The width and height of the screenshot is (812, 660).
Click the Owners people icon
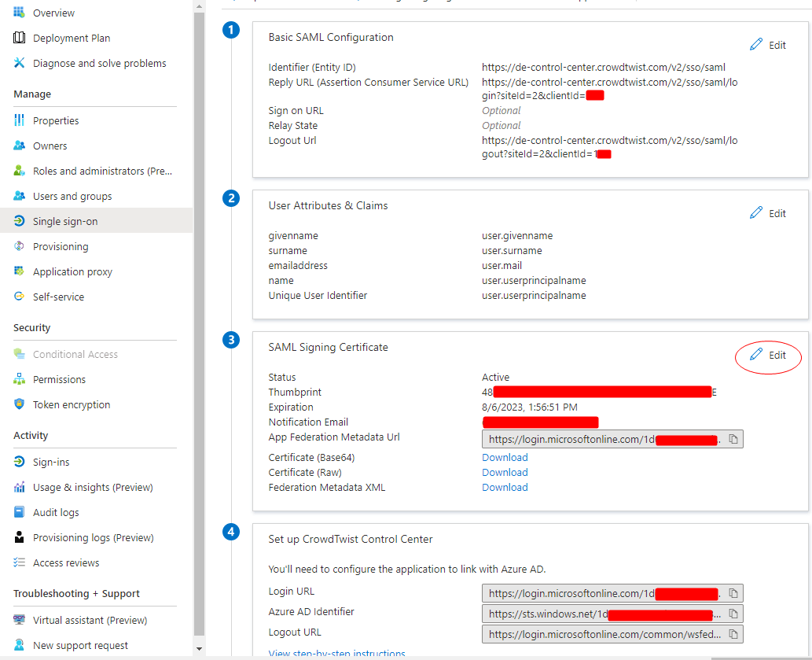(x=19, y=146)
